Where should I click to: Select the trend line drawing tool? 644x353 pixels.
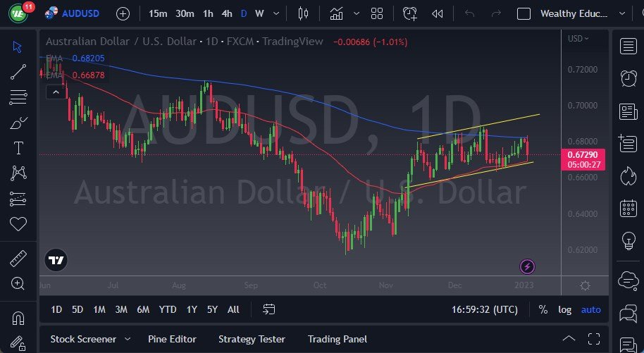(x=18, y=72)
